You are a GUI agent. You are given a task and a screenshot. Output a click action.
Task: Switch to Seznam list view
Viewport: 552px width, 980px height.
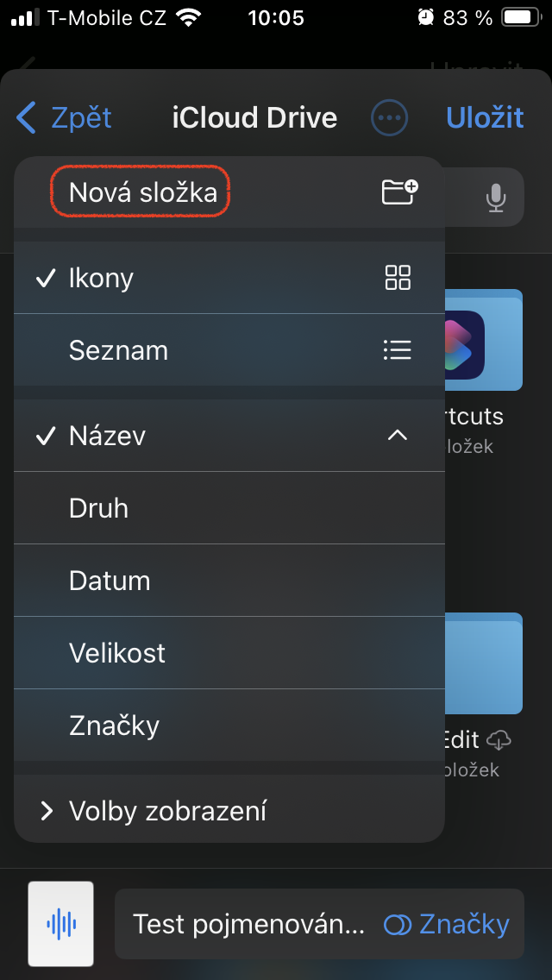point(119,350)
